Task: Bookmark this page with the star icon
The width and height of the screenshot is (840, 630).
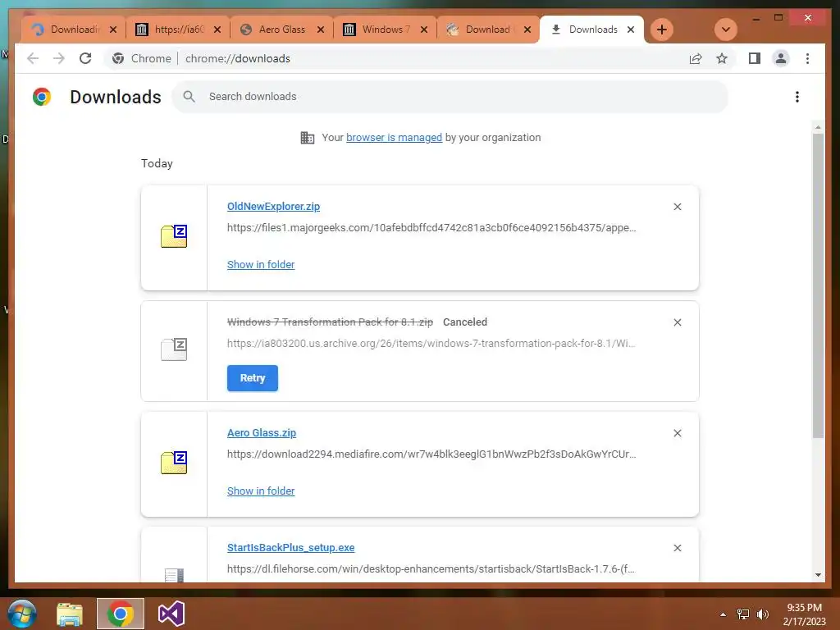Action: coord(722,58)
